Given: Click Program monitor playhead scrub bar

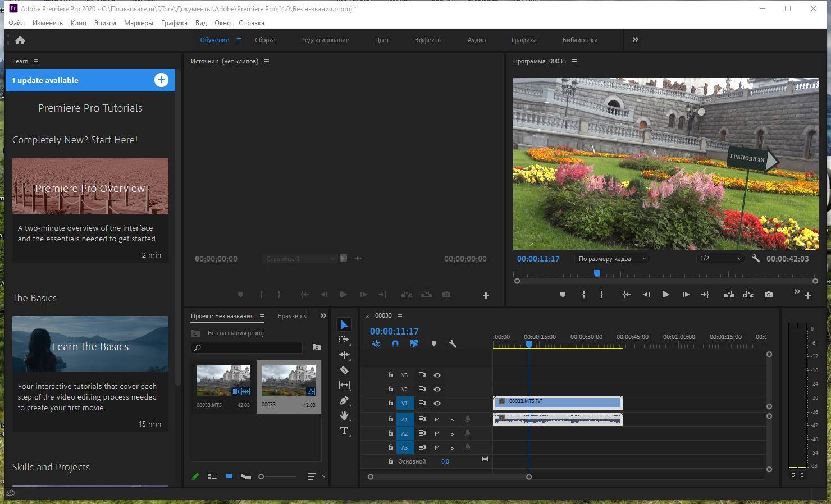Looking at the screenshot, I should 666,274.
